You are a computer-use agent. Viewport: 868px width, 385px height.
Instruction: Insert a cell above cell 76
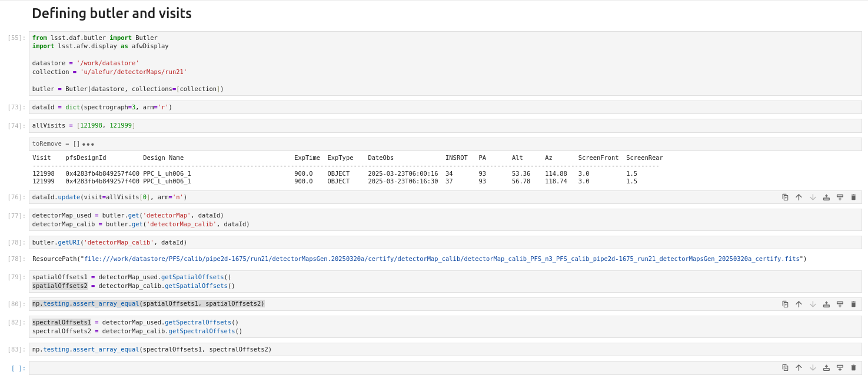826,197
